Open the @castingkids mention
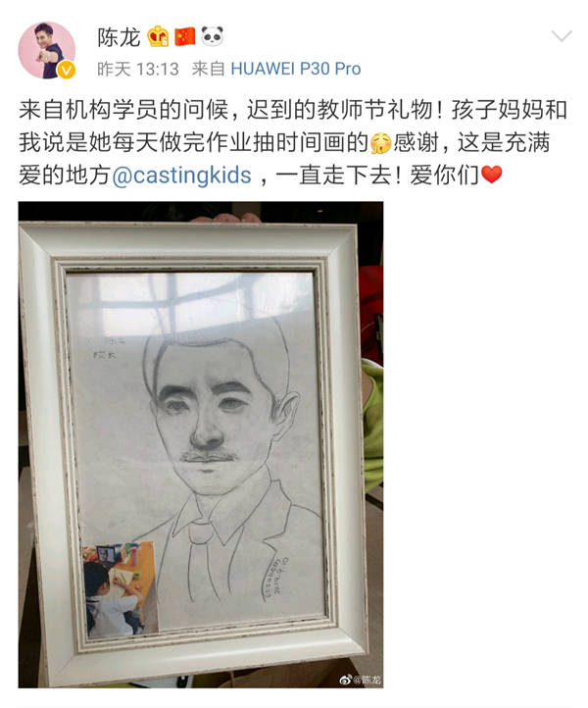The height and width of the screenshot is (708, 588). click(181, 175)
